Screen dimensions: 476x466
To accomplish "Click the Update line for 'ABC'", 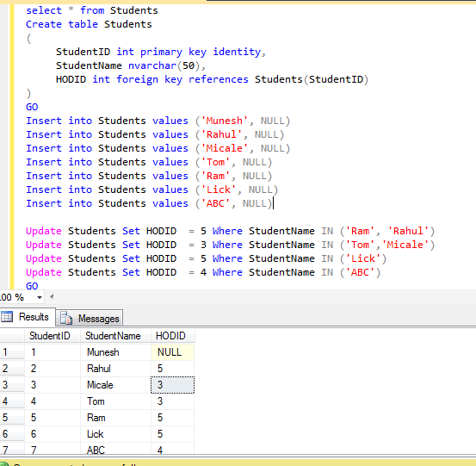I will 203,272.
